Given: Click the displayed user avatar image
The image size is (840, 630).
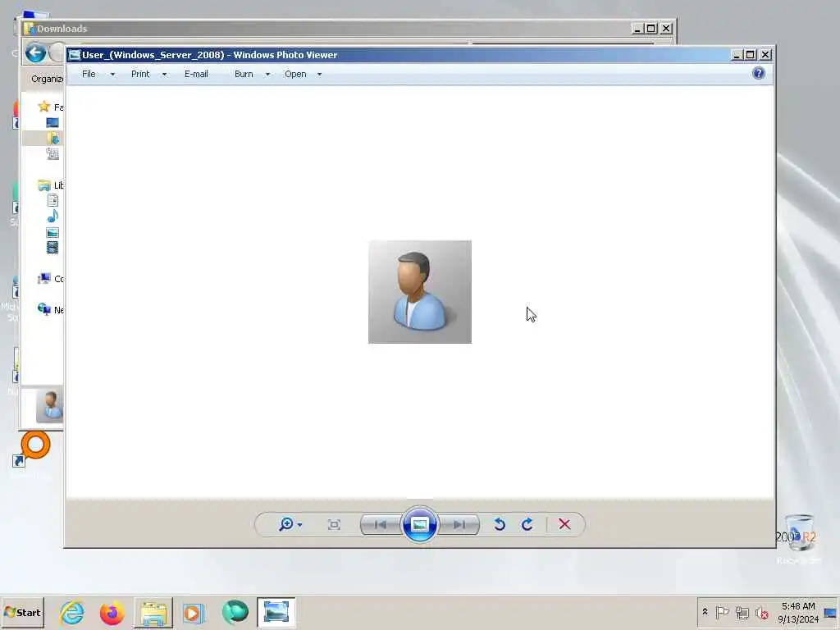Looking at the screenshot, I should coord(420,292).
